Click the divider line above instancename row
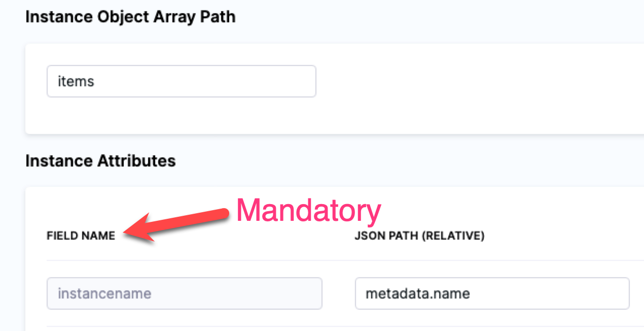644x331 pixels. click(x=335, y=261)
